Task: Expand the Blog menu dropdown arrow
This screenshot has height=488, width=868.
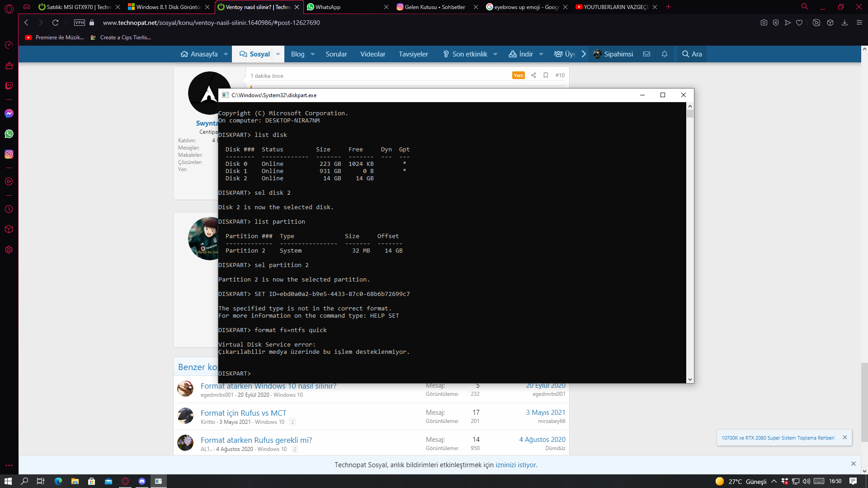Action: (312, 54)
